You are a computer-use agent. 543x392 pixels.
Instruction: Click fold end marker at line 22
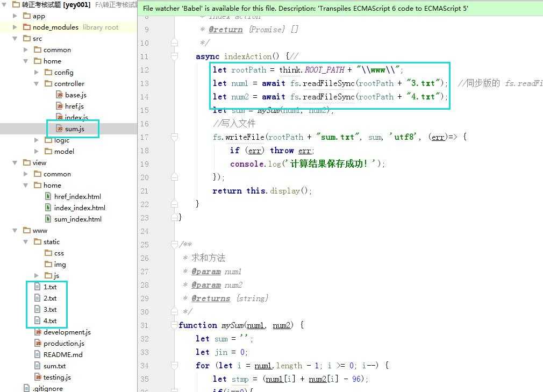coord(175,204)
